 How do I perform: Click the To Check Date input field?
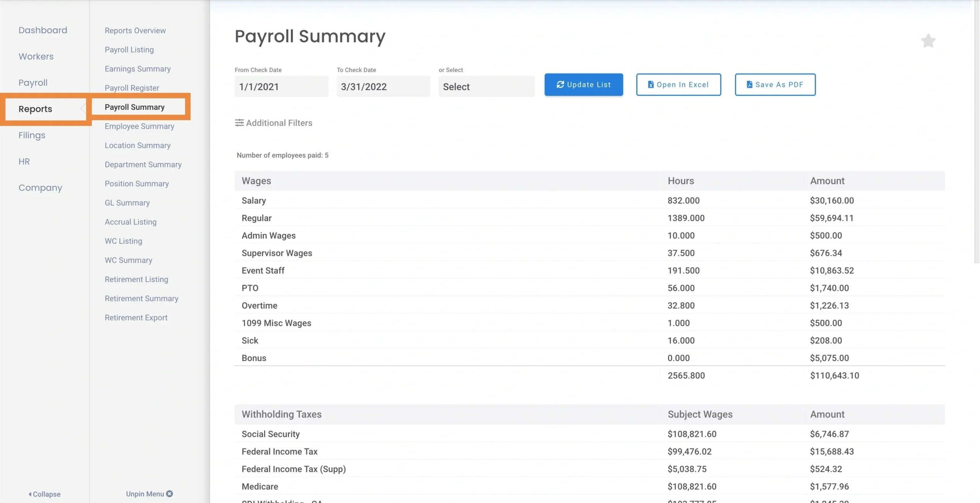click(x=383, y=87)
